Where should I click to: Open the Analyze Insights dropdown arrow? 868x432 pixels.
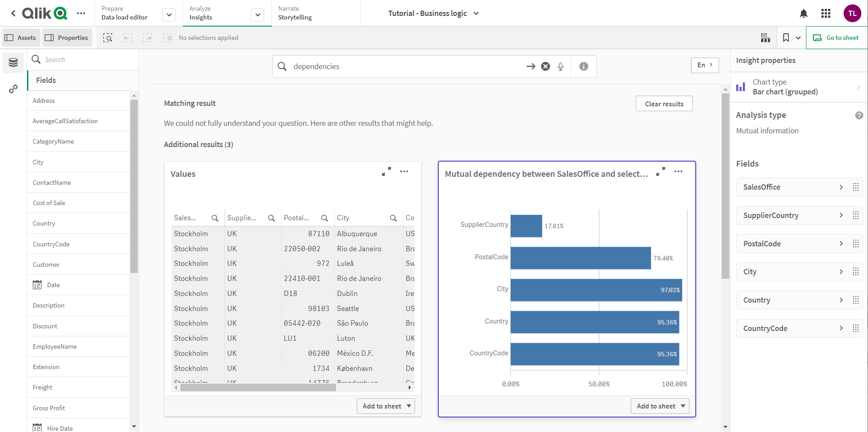(x=258, y=15)
